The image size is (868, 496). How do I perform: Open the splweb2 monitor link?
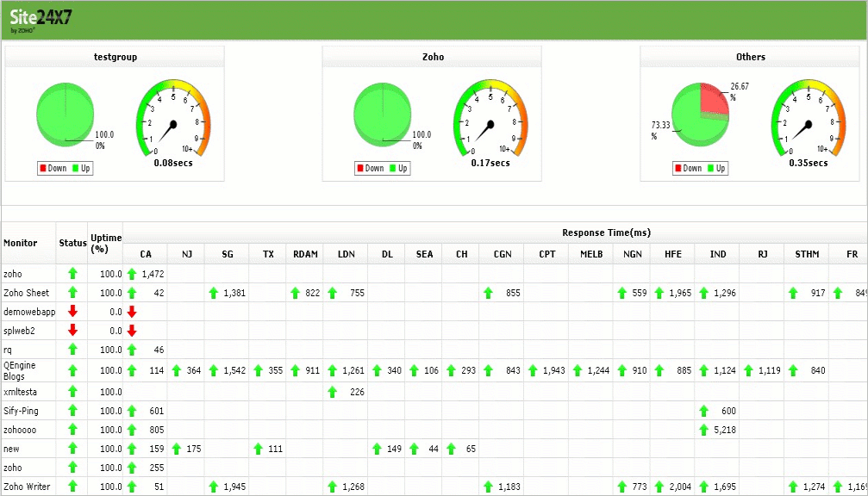19,331
